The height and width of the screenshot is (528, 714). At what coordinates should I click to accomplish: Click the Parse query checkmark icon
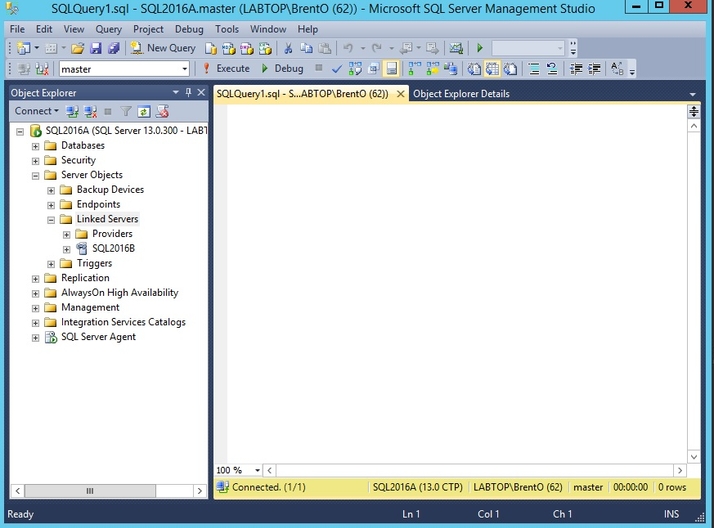tap(337, 69)
